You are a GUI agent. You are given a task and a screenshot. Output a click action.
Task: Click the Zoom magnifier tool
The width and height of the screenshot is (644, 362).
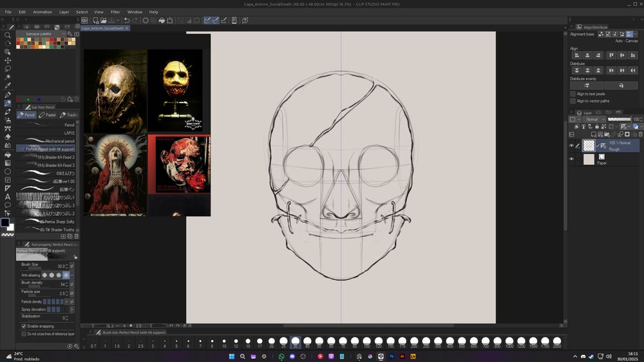coord(8,35)
